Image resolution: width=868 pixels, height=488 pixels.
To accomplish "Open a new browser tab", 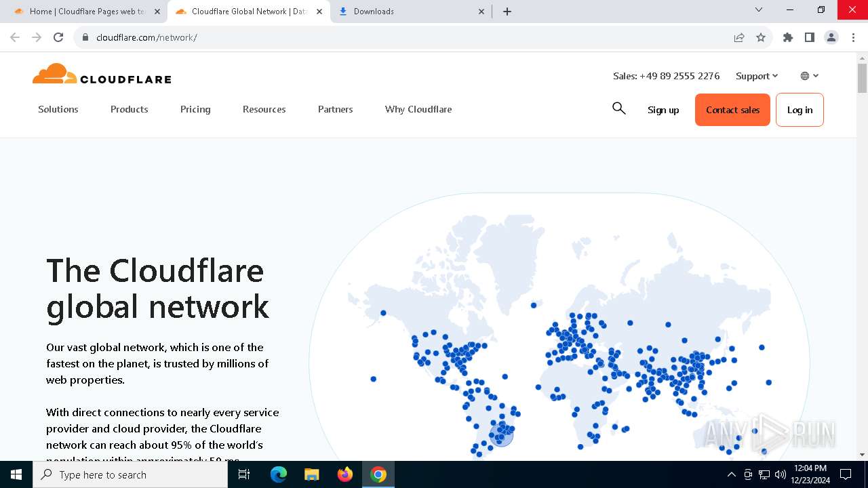I will [507, 12].
